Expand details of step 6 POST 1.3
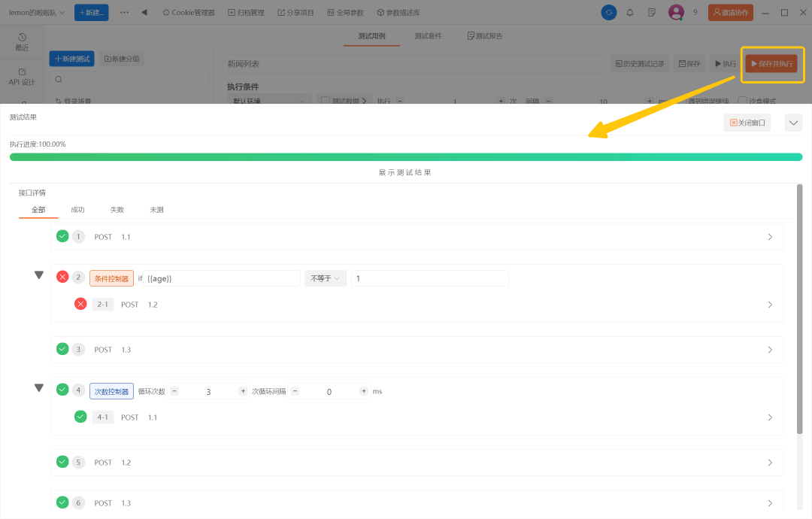This screenshot has width=812, height=519. tap(770, 503)
